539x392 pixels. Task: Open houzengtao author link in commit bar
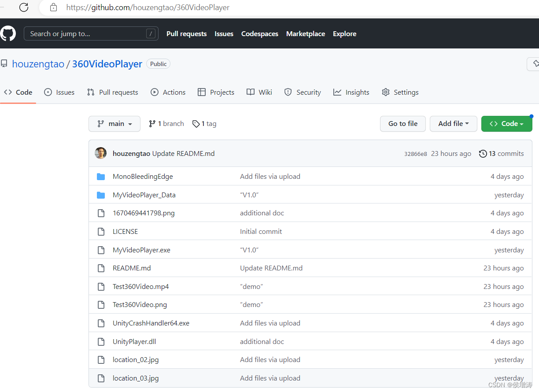click(132, 154)
